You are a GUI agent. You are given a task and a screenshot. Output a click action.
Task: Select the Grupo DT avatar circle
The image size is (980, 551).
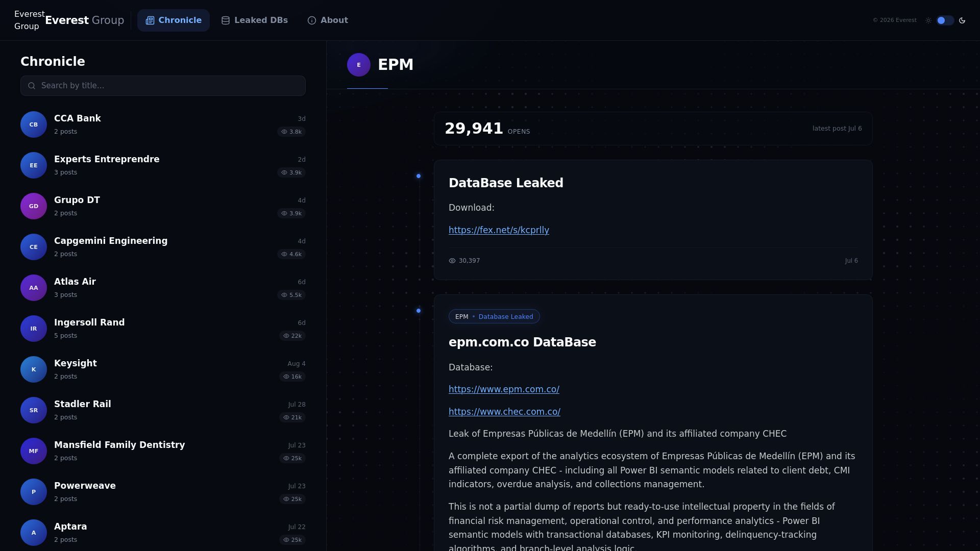[34, 206]
